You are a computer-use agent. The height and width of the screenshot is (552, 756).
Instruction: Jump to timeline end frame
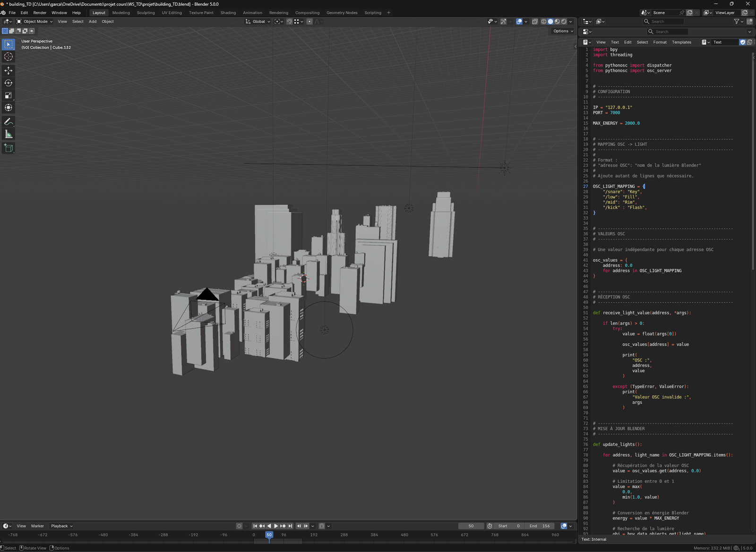[290, 526]
